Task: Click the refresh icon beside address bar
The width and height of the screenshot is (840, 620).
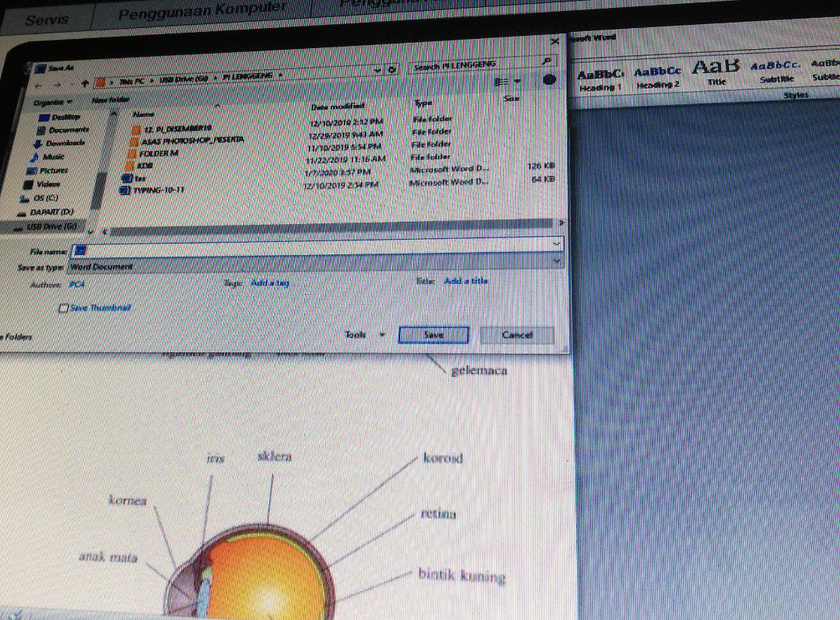Action: click(x=393, y=70)
